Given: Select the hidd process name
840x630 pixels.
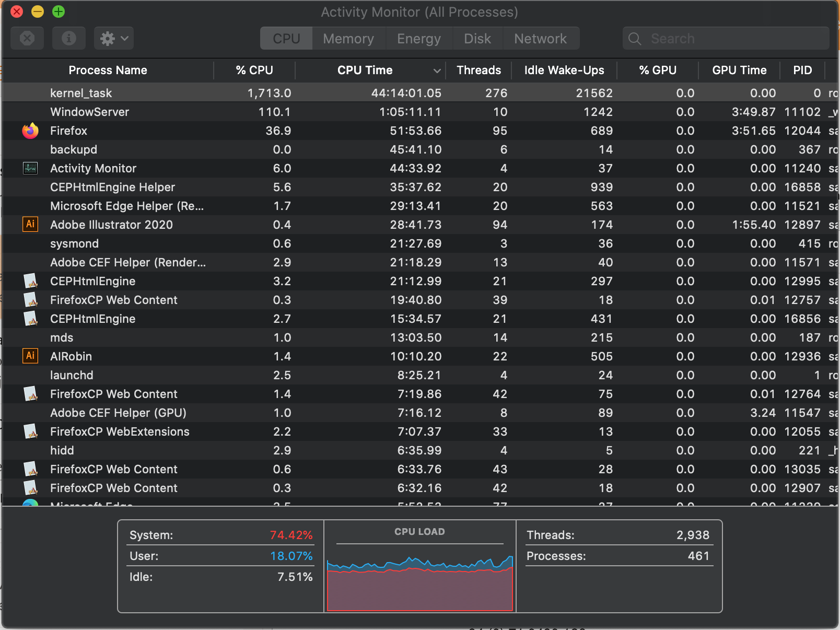Looking at the screenshot, I should 62,450.
